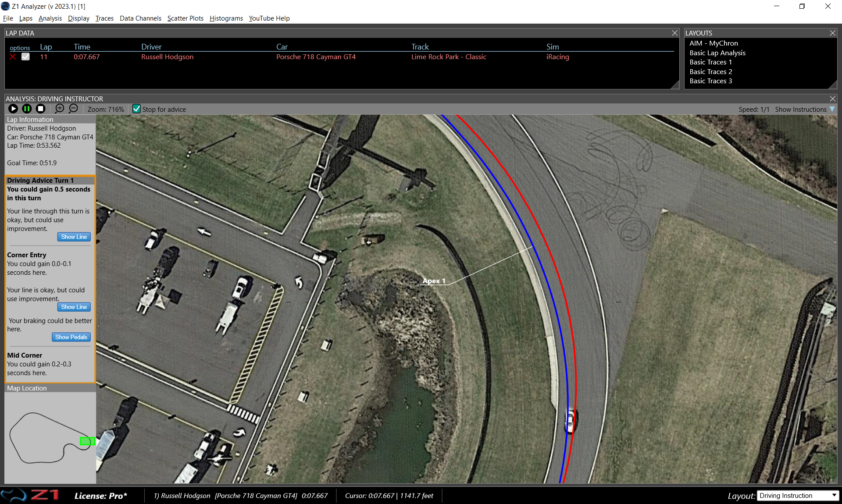Click Show Line under Corner Entry
Screen dimensions: 842x504
pyautogui.click(x=74, y=307)
